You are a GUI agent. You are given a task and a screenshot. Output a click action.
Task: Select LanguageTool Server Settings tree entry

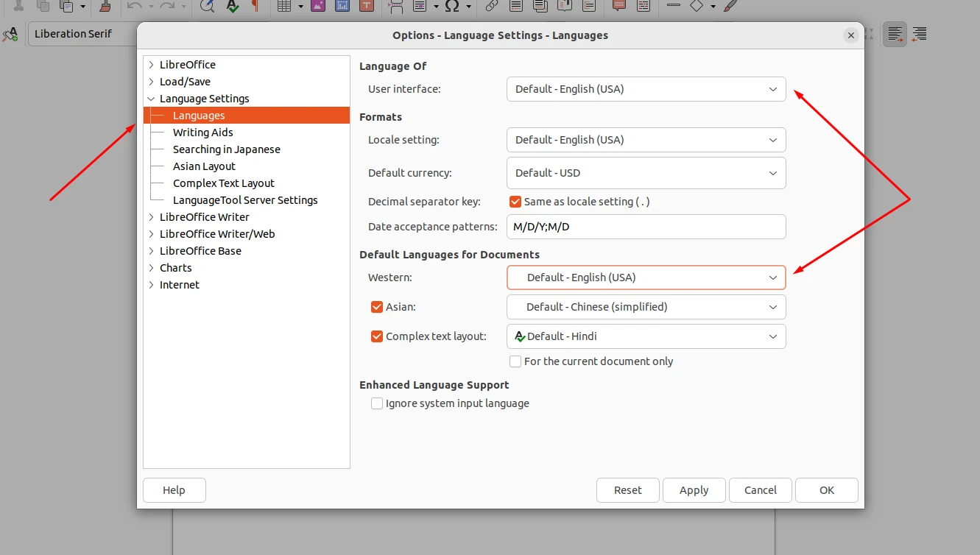pyautogui.click(x=245, y=200)
